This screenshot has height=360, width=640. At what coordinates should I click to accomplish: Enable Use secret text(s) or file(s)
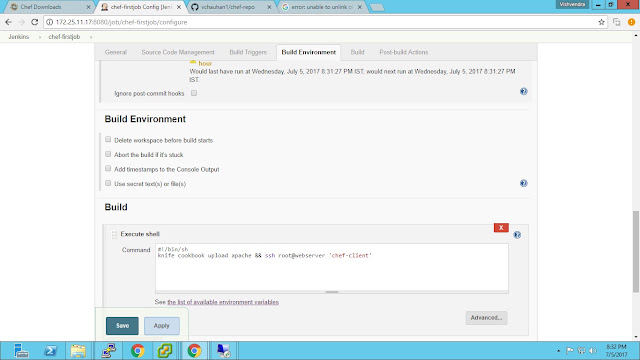pos(108,183)
